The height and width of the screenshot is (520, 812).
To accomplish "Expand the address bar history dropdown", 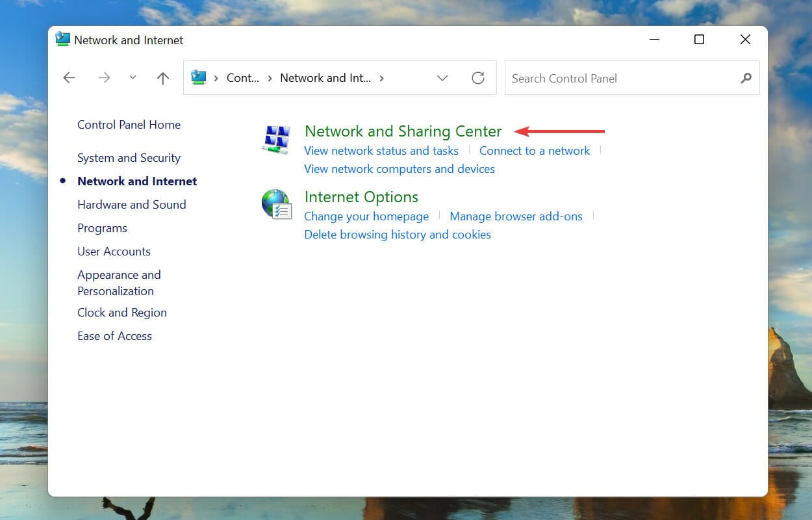I will coord(442,78).
